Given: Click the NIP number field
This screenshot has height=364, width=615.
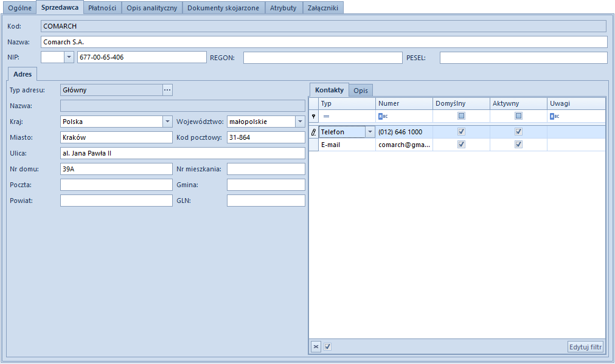Looking at the screenshot, I should (x=142, y=57).
